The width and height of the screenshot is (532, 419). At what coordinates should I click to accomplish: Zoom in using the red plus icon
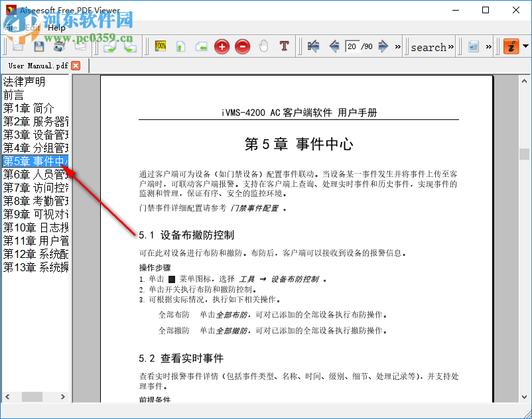click(x=222, y=46)
